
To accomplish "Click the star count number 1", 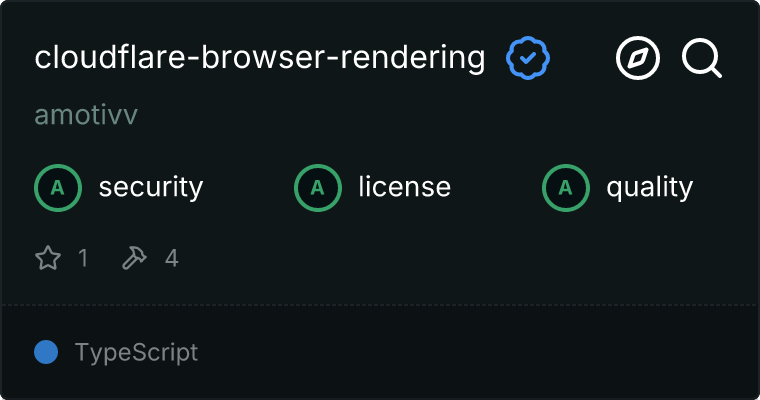I will point(83,258).
